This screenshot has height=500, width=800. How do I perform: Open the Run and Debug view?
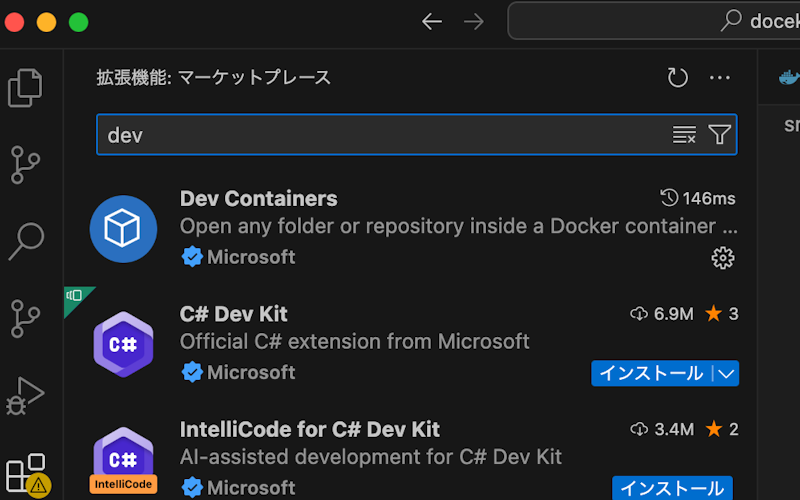(27, 394)
